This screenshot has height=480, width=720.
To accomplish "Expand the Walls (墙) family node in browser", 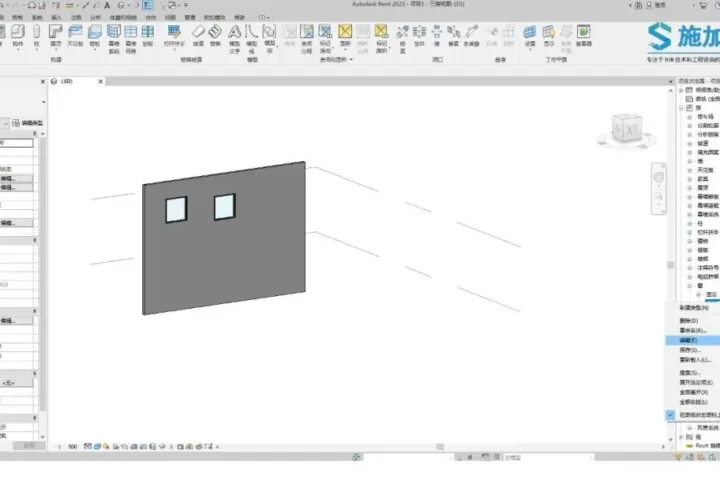I will coord(690,161).
